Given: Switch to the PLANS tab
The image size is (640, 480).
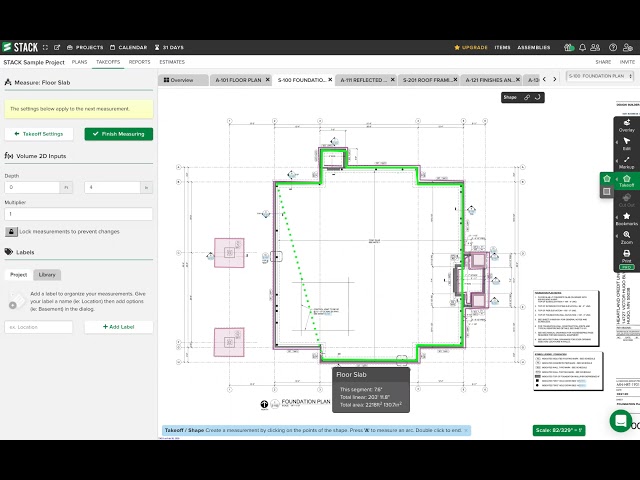Looking at the screenshot, I should [x=80, y=62].
